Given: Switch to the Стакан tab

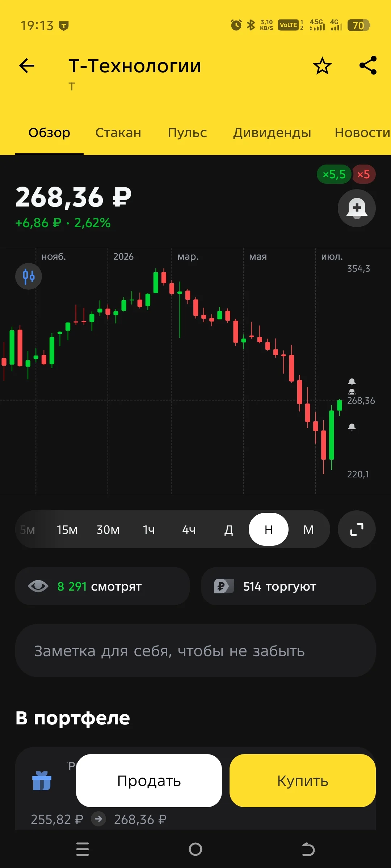Looking at the screenshot, I should click(x=118, y=133).
